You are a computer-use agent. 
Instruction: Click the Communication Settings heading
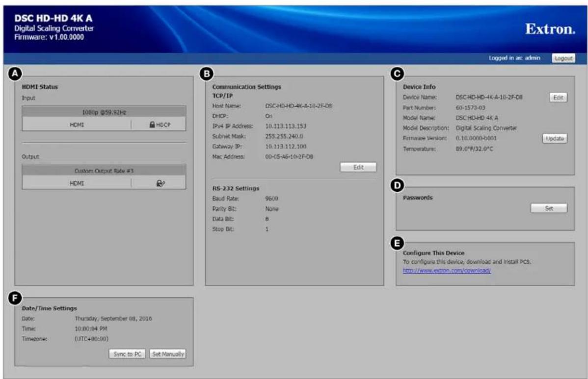[x=247, y=86]
